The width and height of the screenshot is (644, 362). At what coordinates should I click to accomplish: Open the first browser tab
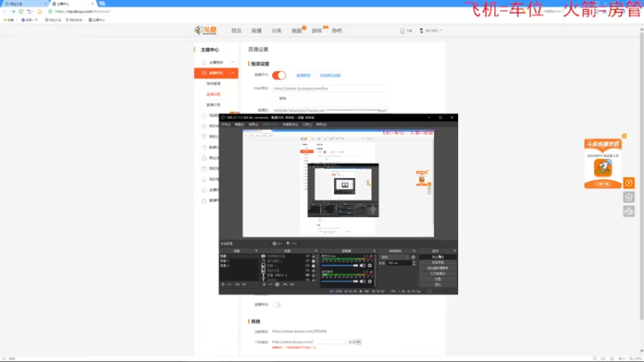point(25,4)
